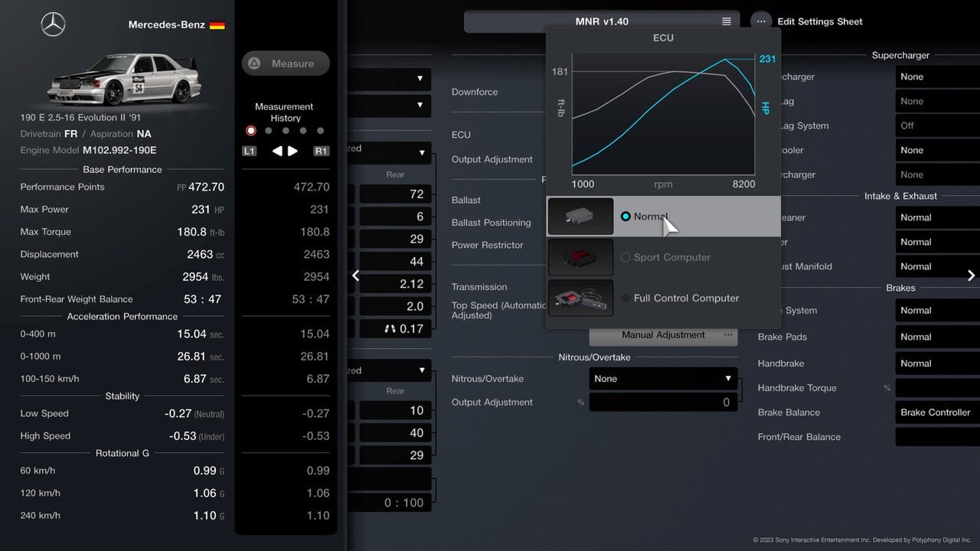Image resolution: width=980 pixels, height=551 pixels.
Task: Click the rear value field showing 72
Action: pos(395,194)
